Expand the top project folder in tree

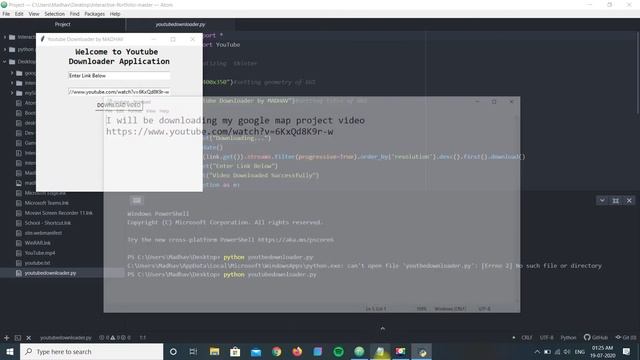[x=5, y=37]
